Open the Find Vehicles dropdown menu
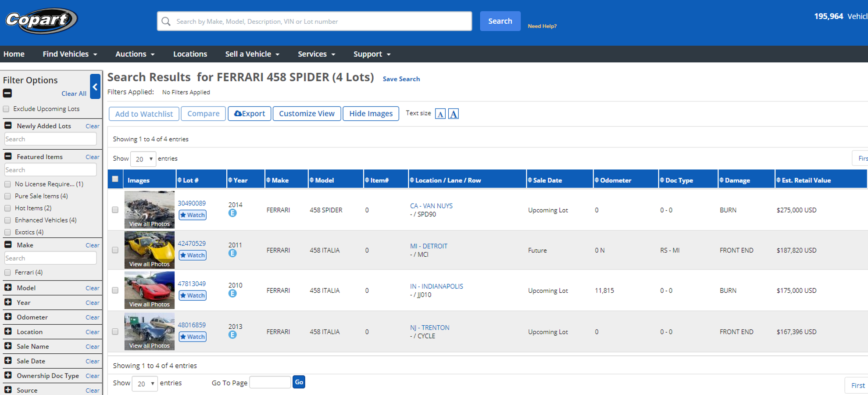The image size is (868, 395). (70, 54)
